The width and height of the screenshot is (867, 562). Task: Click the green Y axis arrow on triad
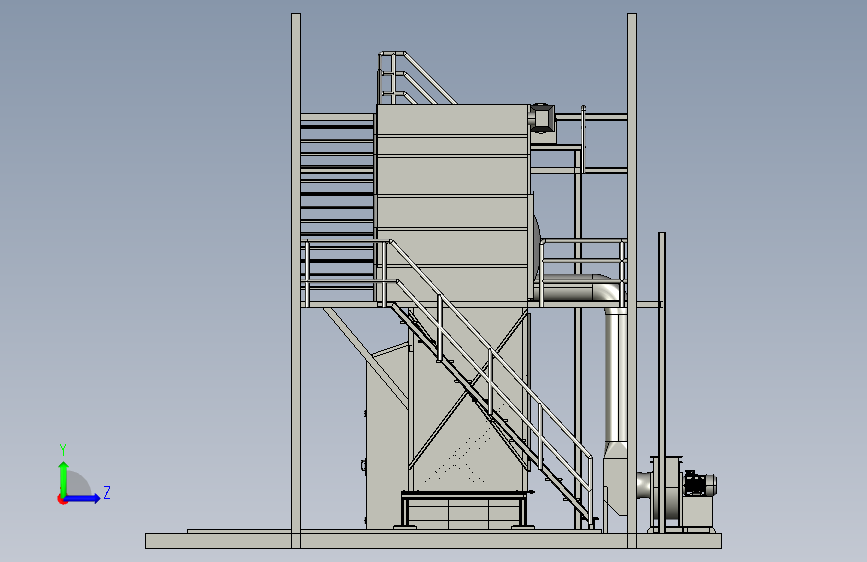click(x=64, y=477)
